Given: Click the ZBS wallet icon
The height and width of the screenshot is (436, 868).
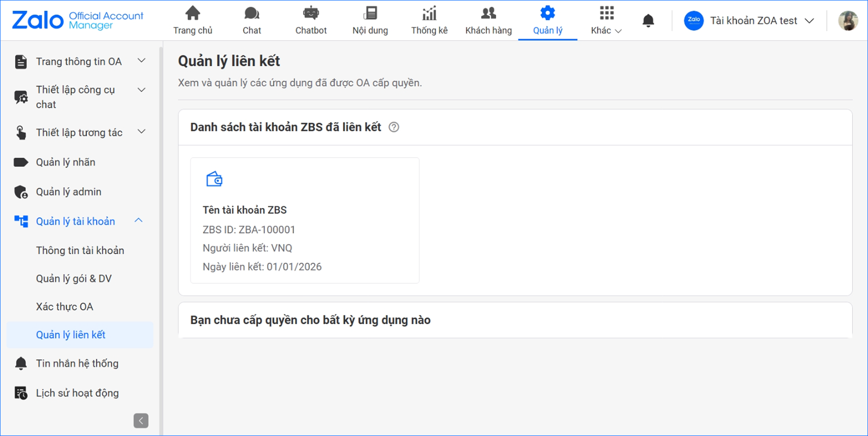Looking at the screenshot, I should (214, 179).
